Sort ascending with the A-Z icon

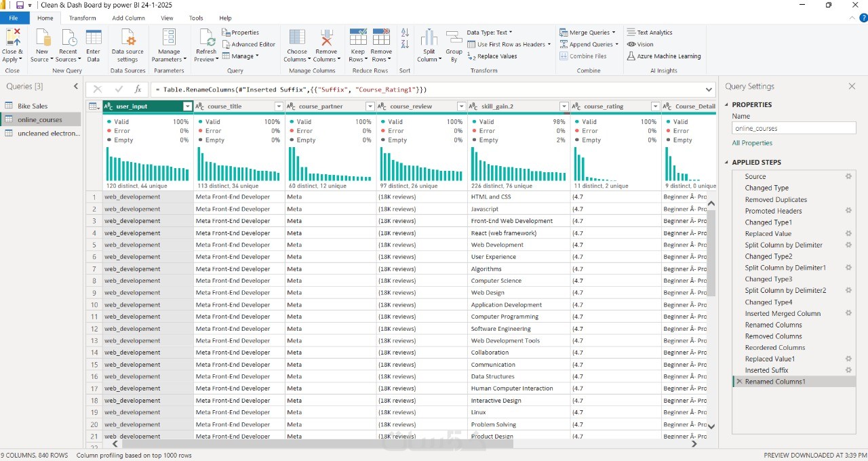click(x=405, y=33)
